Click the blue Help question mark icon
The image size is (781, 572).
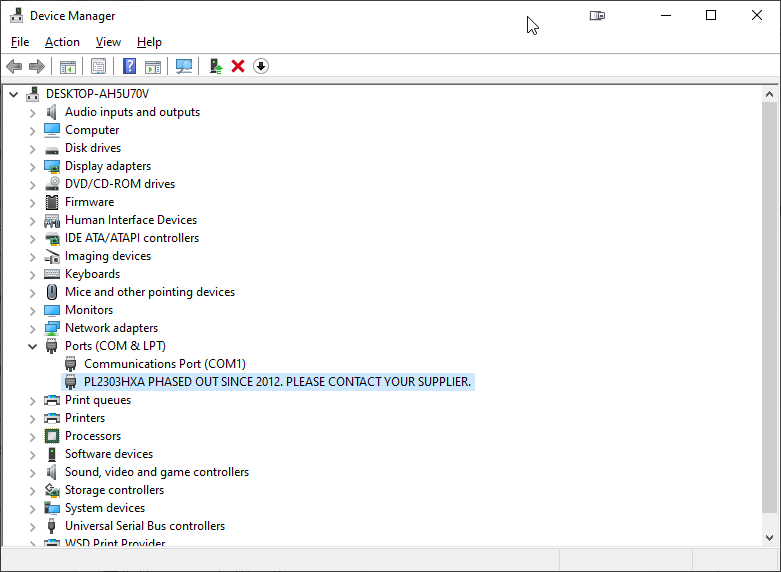[130, 66]
